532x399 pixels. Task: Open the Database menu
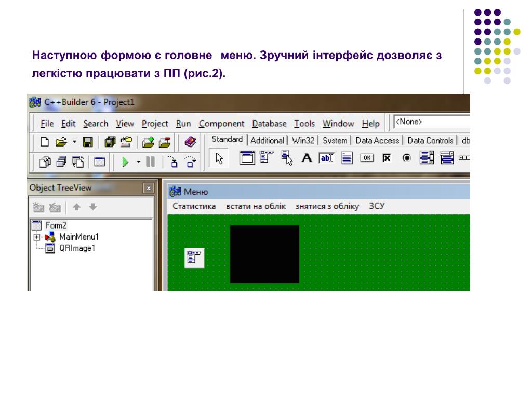click(x=269, y=124)
